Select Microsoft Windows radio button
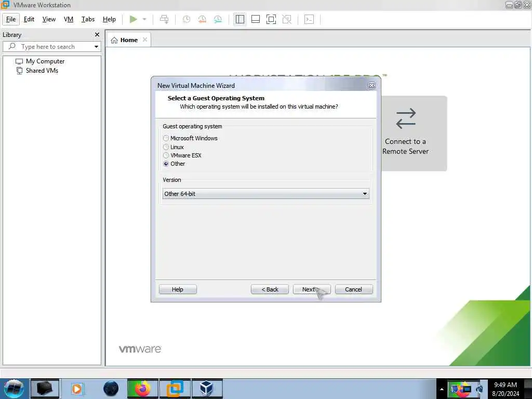Screen dimensions: 532x399 [166, 138]
